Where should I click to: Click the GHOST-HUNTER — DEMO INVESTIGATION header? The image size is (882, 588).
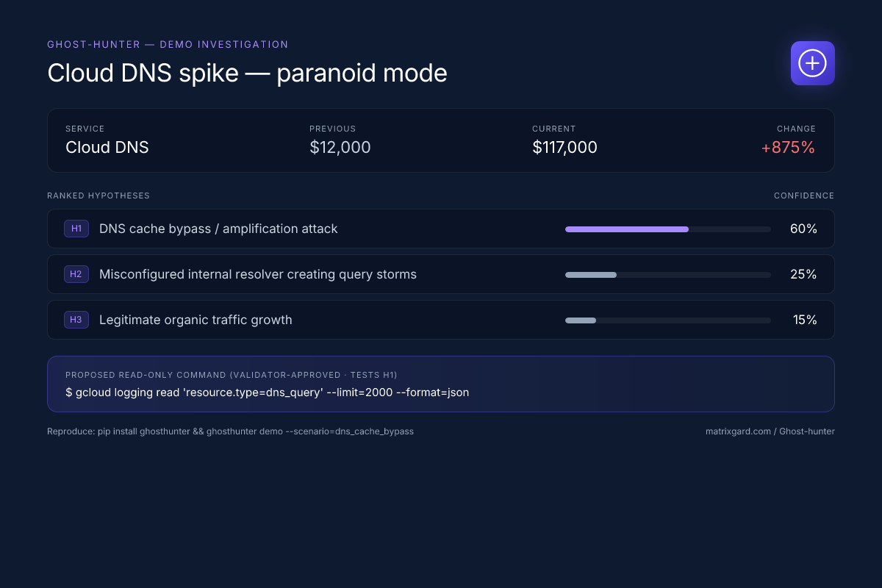click(168, 44)
